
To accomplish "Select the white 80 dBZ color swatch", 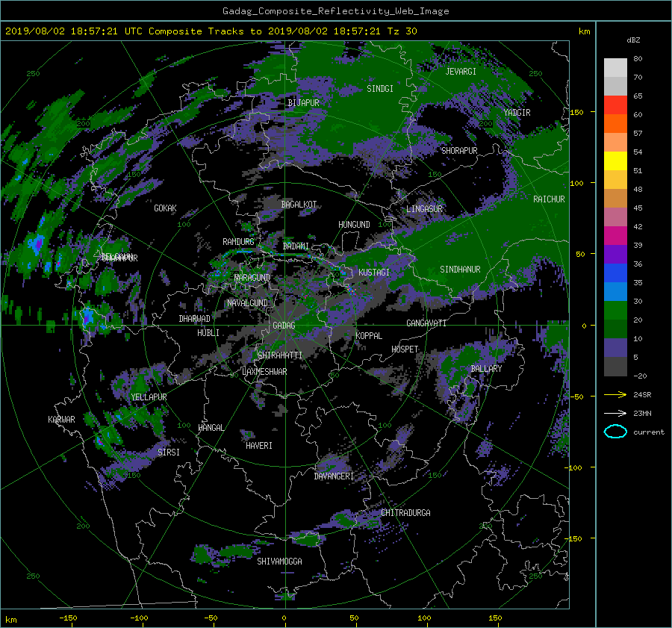I will [x=615, y=67].
